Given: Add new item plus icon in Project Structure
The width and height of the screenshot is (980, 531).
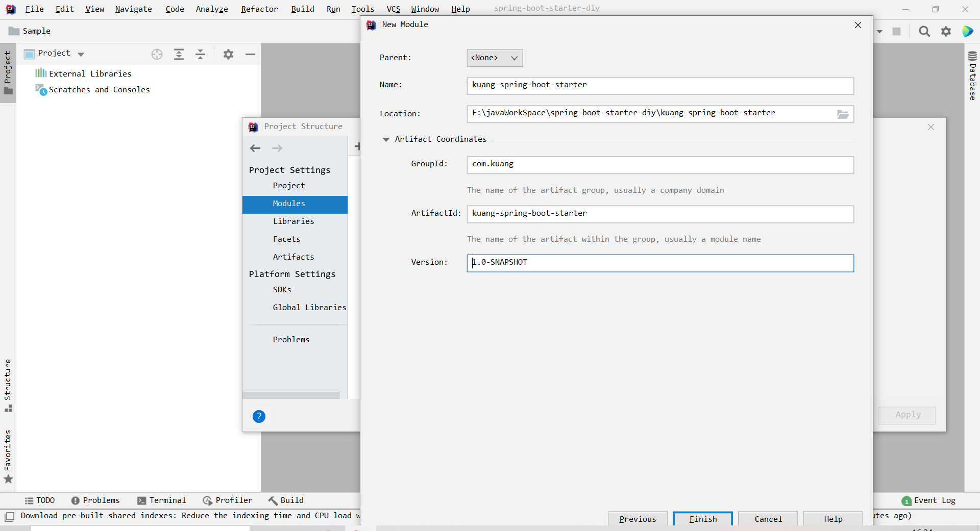Looking at the screenshot, I should click(357, 147).
